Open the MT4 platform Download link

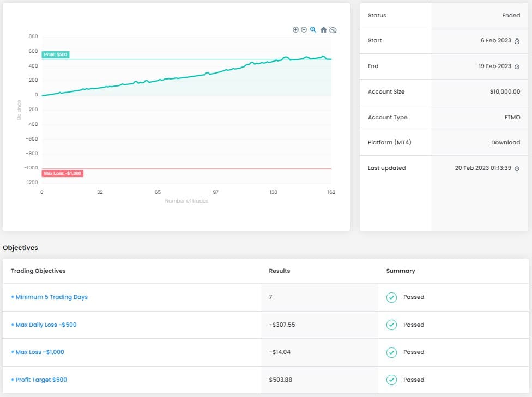pyautogui.click(x=505, y=142)
